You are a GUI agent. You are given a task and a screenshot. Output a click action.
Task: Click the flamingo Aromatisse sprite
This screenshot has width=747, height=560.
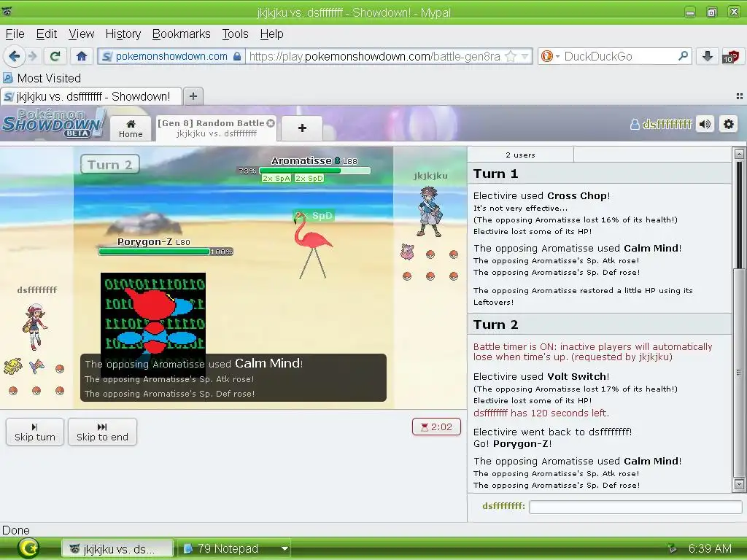point(312,246)
